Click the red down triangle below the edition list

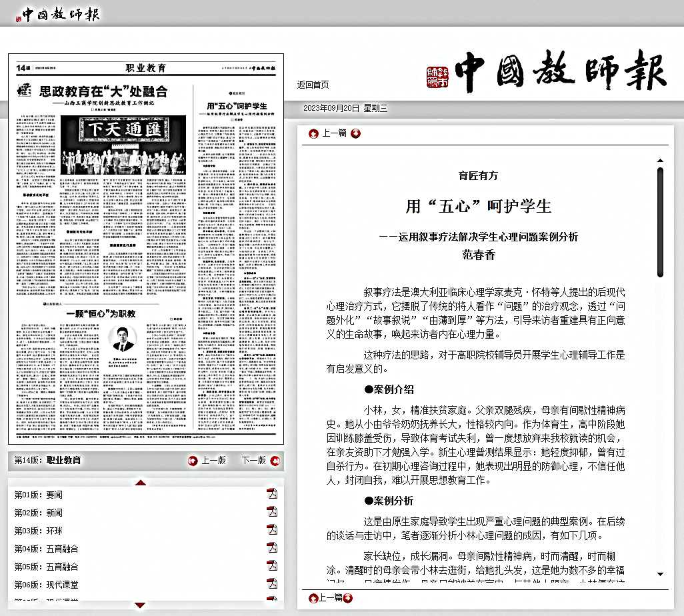pyautogui.click(x=140, y=605)
